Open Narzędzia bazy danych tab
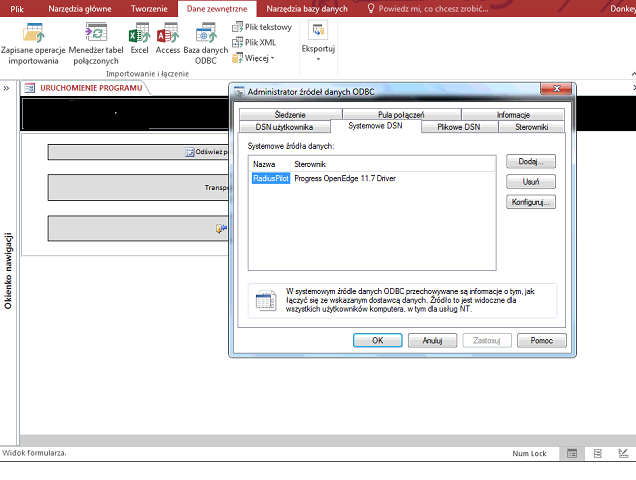 click(307, 9)
